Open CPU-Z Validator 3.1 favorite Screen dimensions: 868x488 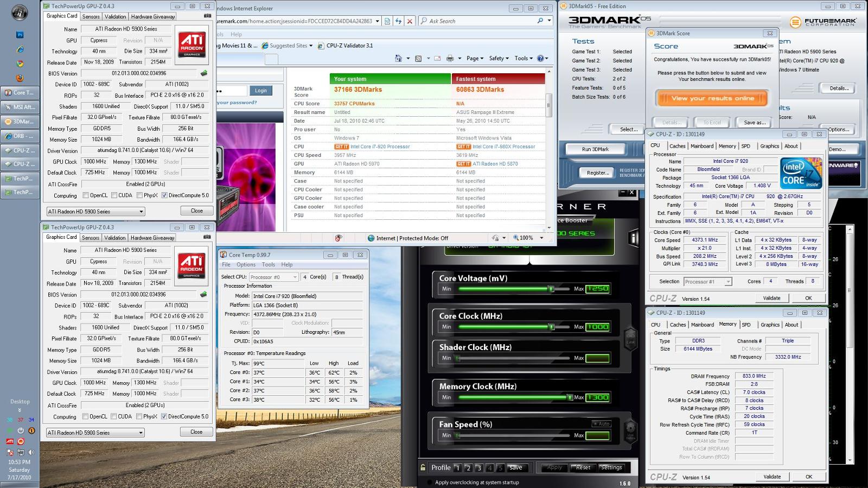coord(346,46)
